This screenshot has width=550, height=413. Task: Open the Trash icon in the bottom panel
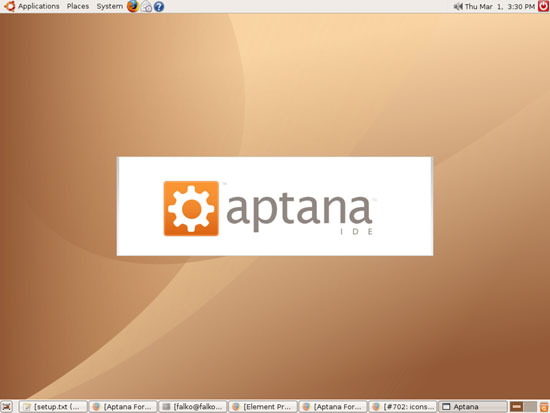click(x=544, y=407)
